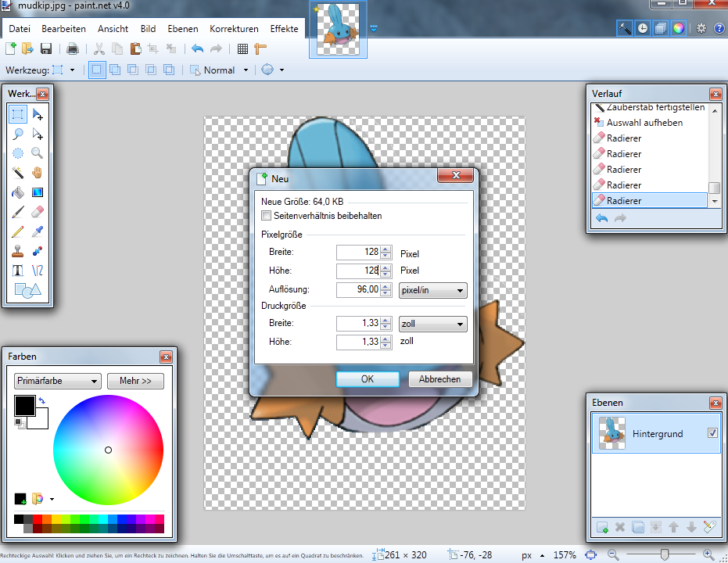Select the Text tool

(x=18, y=271)
